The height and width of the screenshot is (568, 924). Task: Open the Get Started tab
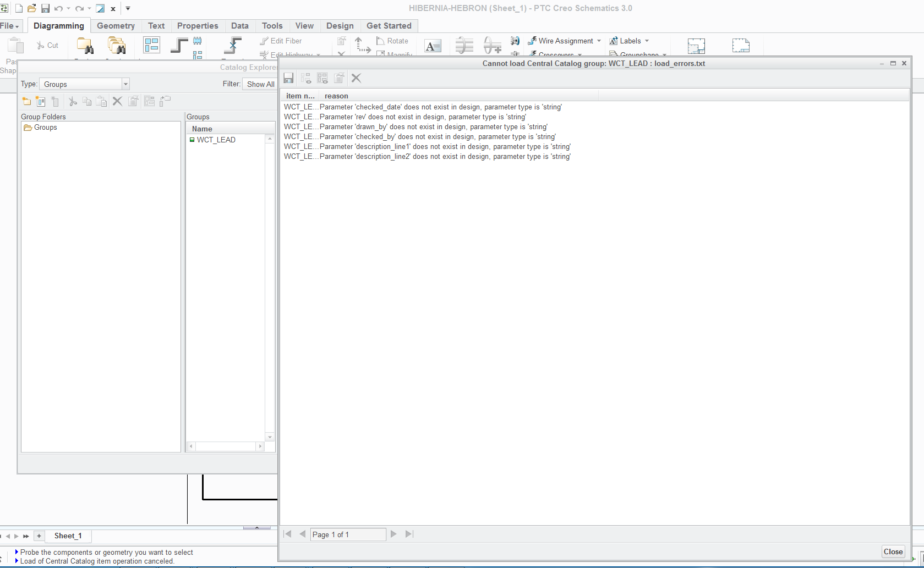pos(389,26)
